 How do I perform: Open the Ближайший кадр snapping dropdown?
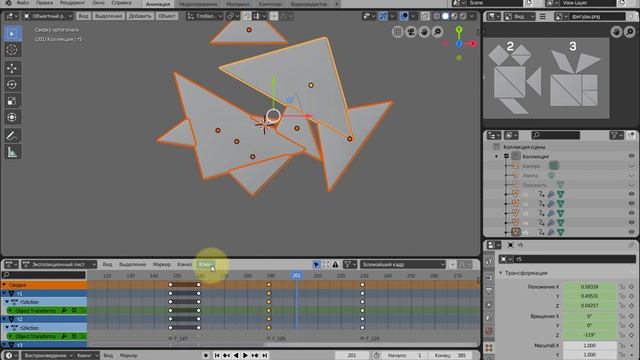click(x=402, y=264)
